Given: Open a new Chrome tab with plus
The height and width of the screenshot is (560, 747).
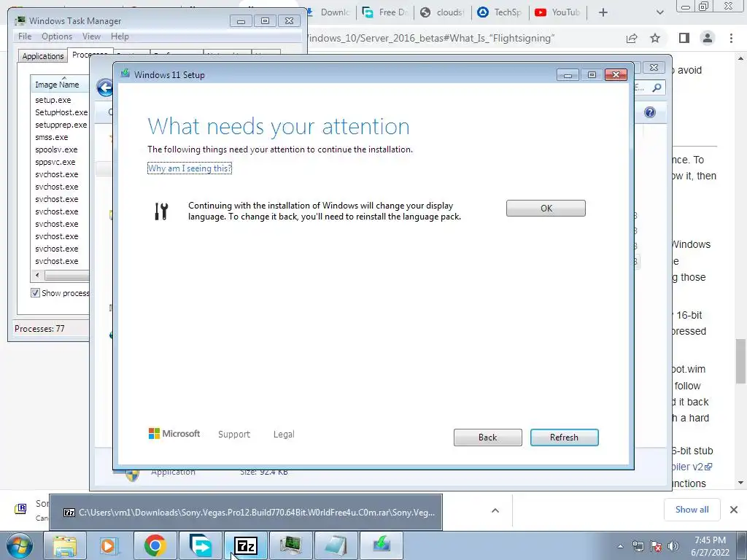Looking at the screenshot, I should click(x=603, y=12).
